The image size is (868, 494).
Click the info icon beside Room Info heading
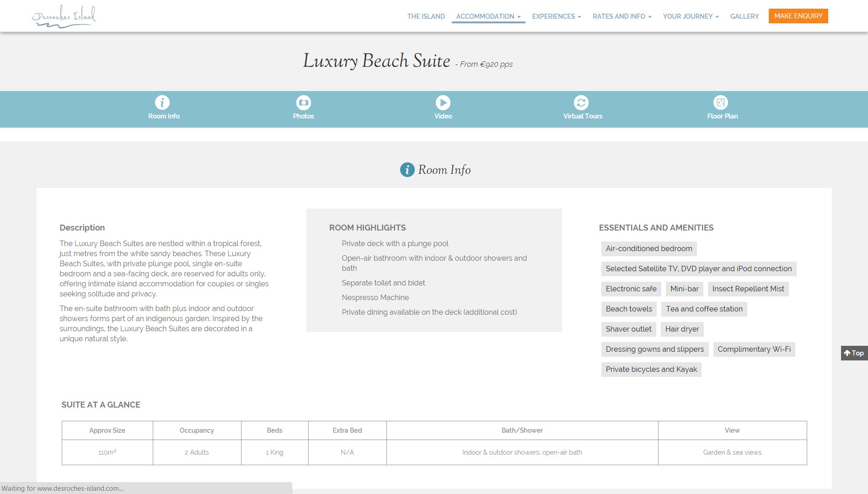407,170
